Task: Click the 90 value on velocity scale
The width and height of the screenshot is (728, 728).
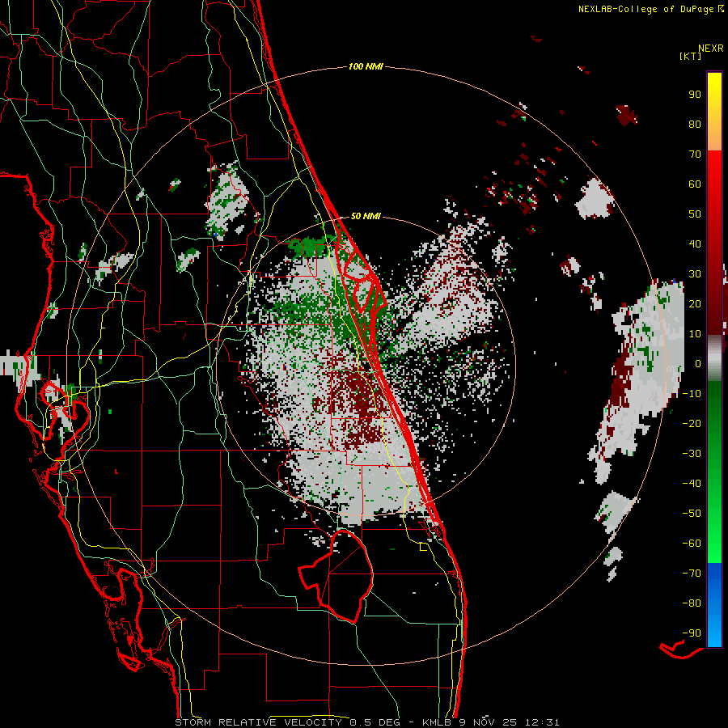Action: [x=695, y=95]
